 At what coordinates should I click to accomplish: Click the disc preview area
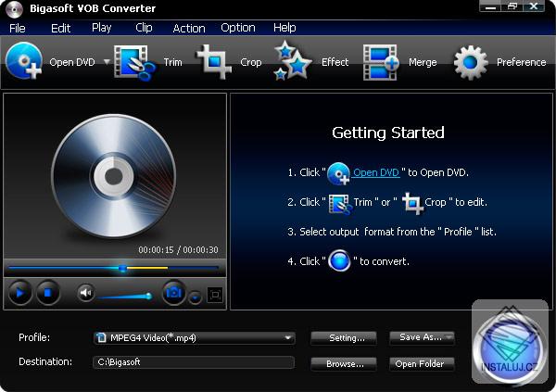point(114,176)
